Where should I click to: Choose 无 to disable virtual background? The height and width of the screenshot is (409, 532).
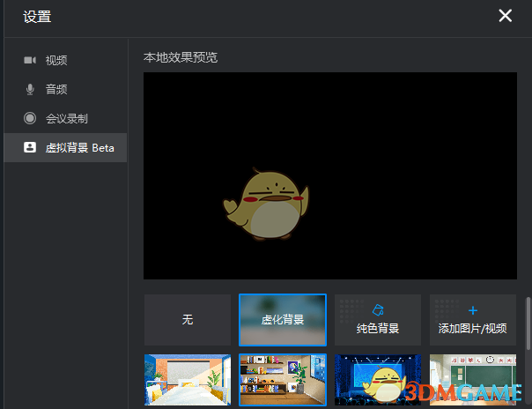(188, 320)
